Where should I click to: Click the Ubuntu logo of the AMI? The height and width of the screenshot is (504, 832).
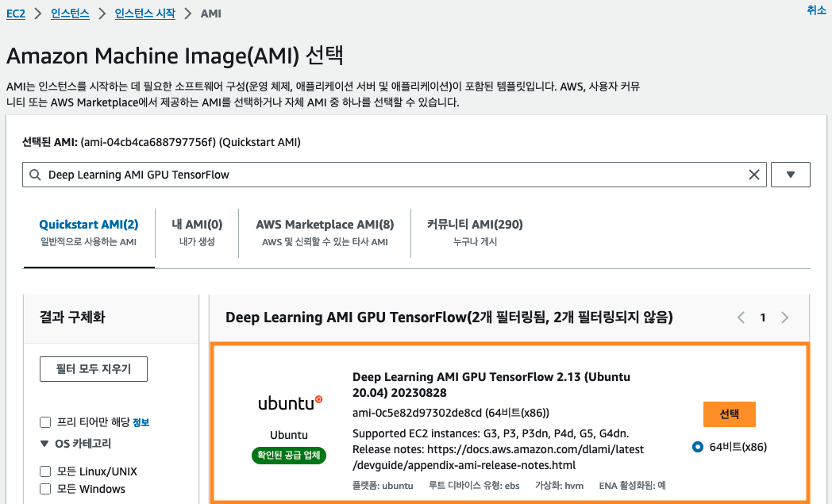point(290,402)
